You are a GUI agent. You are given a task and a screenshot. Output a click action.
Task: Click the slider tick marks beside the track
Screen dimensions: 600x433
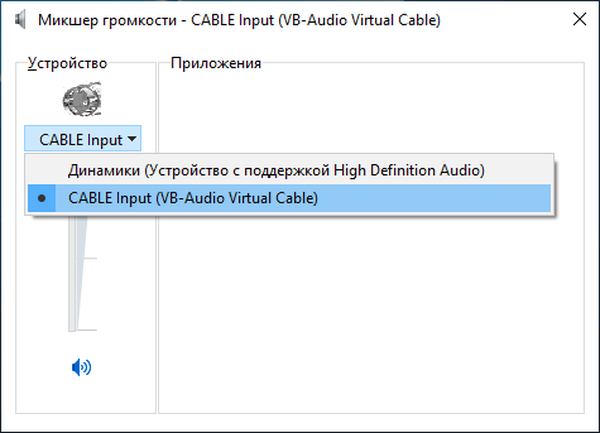pyautogui.click(x=91, y=258)
